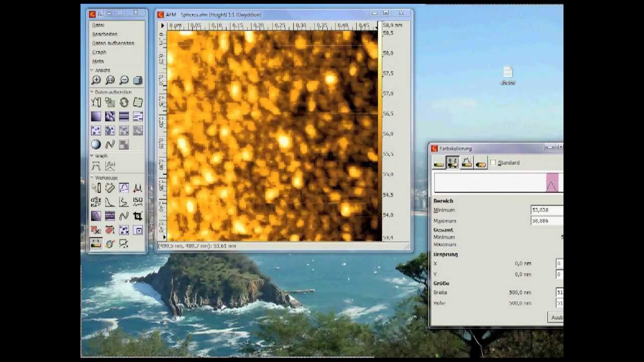This screenshot has width=644, height=362.
Task: Click the pink range marker in histogram
Action: click(x=552, y=183)
